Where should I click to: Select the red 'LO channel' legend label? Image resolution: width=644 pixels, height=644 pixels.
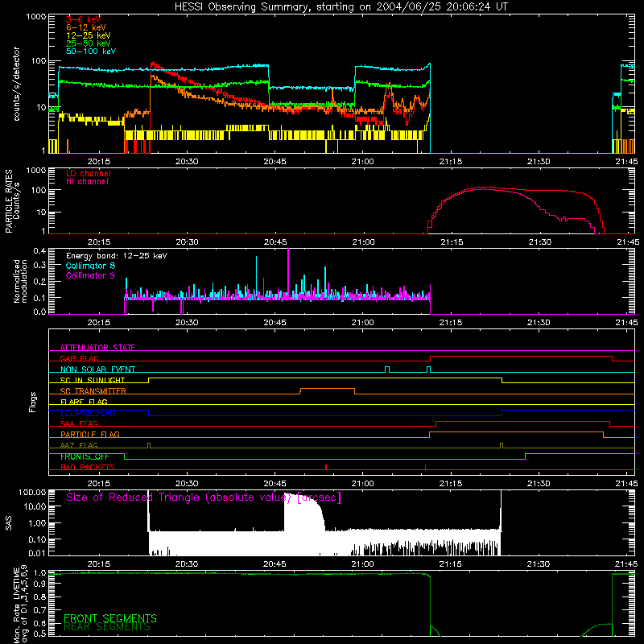pyautogui.click(x=89, y=173)
